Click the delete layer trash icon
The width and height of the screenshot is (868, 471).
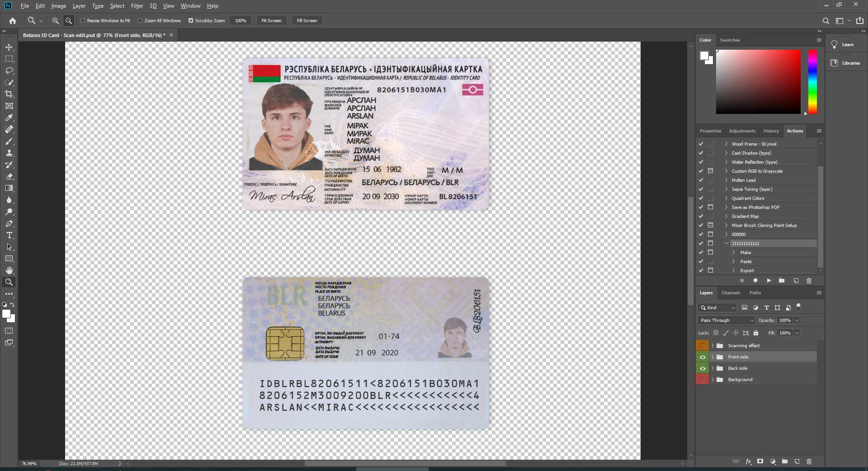pos(809,462)
